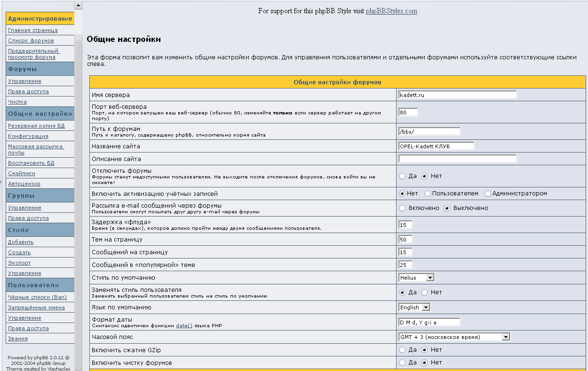Open the default language dropdown showing English
Viewport: 588px width, 371px height.
414,307
